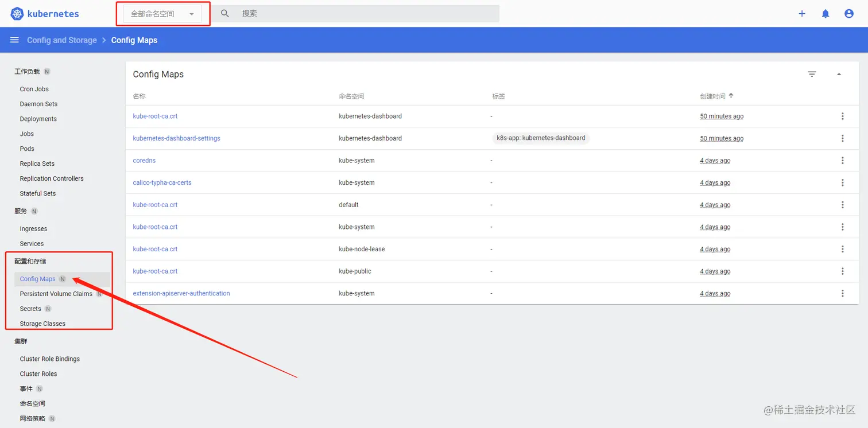This screenshot has height=428, width=868.
Task: Open actions menu for kubernetes-dashboard-settings row
Action: [843, 138]
